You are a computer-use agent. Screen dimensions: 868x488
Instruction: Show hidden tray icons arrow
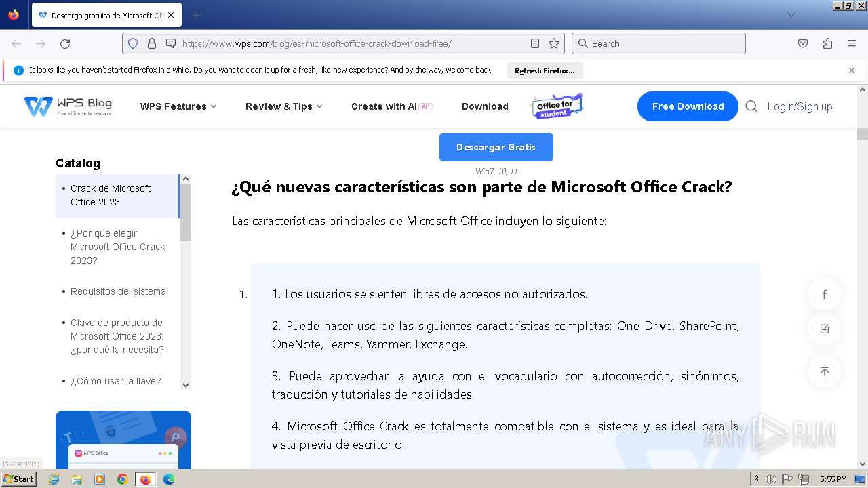(757, 479)
